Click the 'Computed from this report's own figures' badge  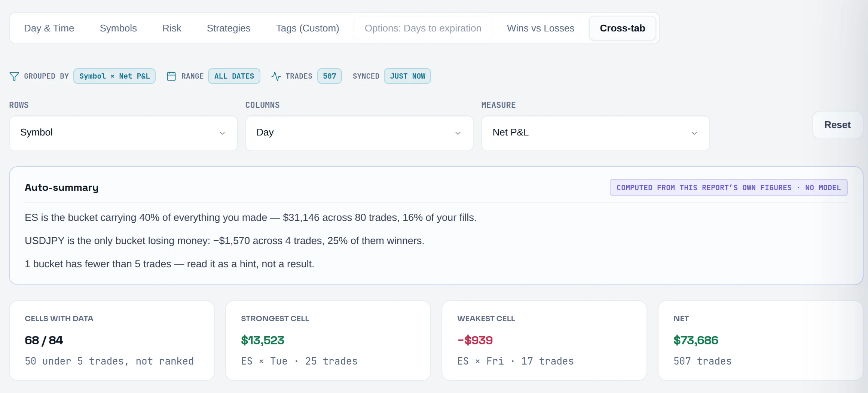tap(728, 188)
